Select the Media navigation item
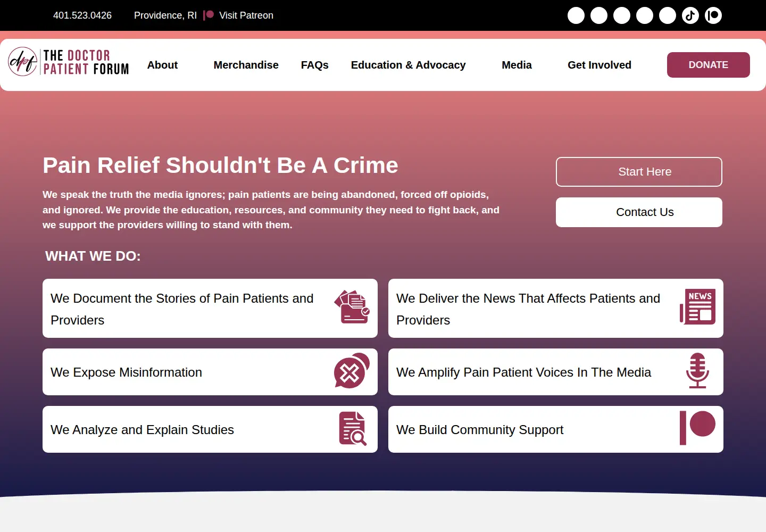This screenshot has height=532, width=766. click(517, 65)
